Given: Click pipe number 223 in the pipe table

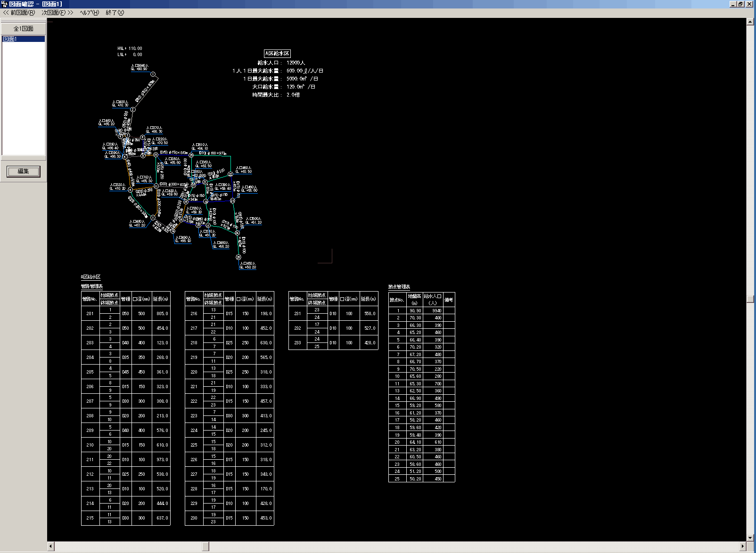Looking at the screenshot, I should [194, 416].
